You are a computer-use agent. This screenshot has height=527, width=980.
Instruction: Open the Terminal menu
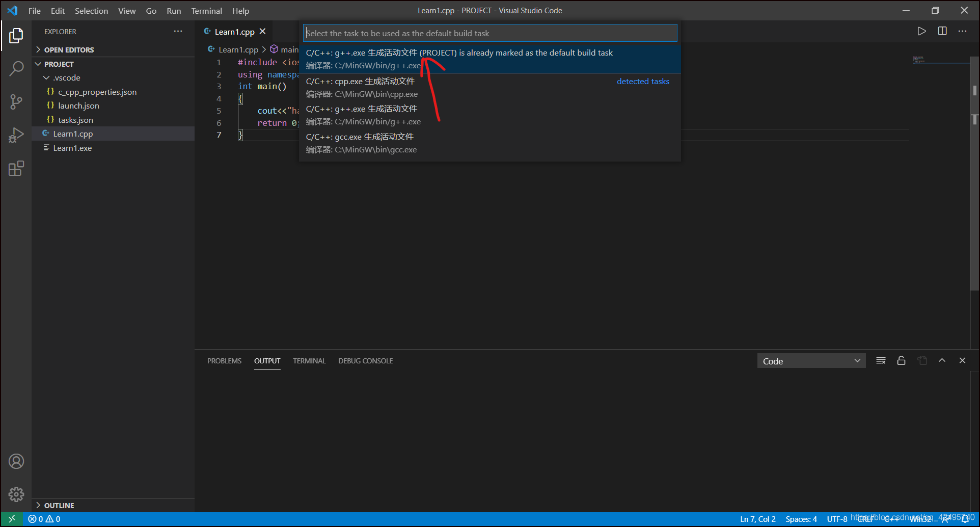pos(206,11)
